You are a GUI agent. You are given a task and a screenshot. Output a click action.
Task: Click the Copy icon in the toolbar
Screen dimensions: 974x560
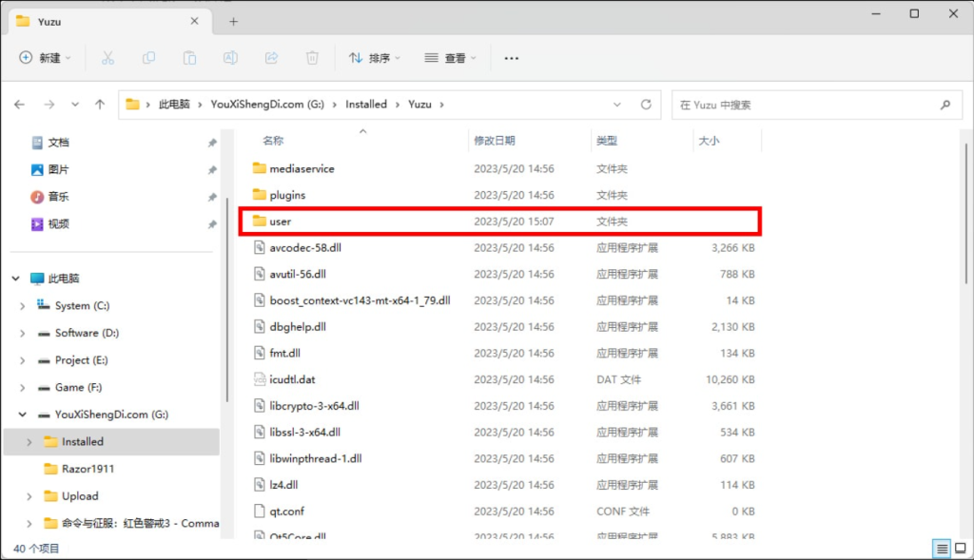click(x=148, y=58)
